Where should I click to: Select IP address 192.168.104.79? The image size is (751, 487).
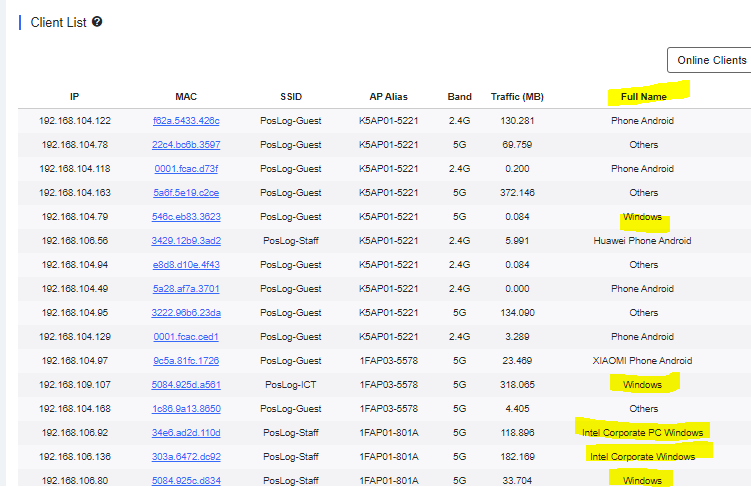[x=75, y=216]
